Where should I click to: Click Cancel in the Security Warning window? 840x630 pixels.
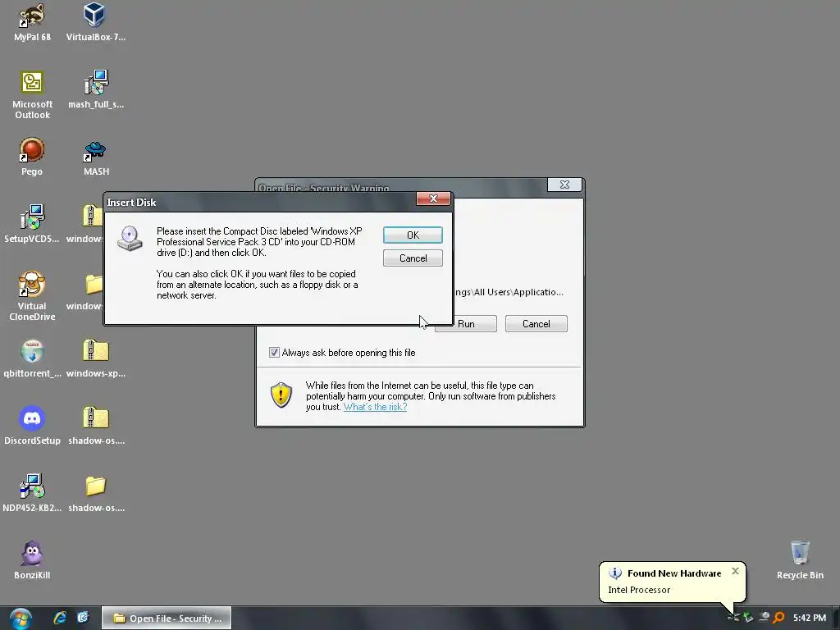coord(536,324)
